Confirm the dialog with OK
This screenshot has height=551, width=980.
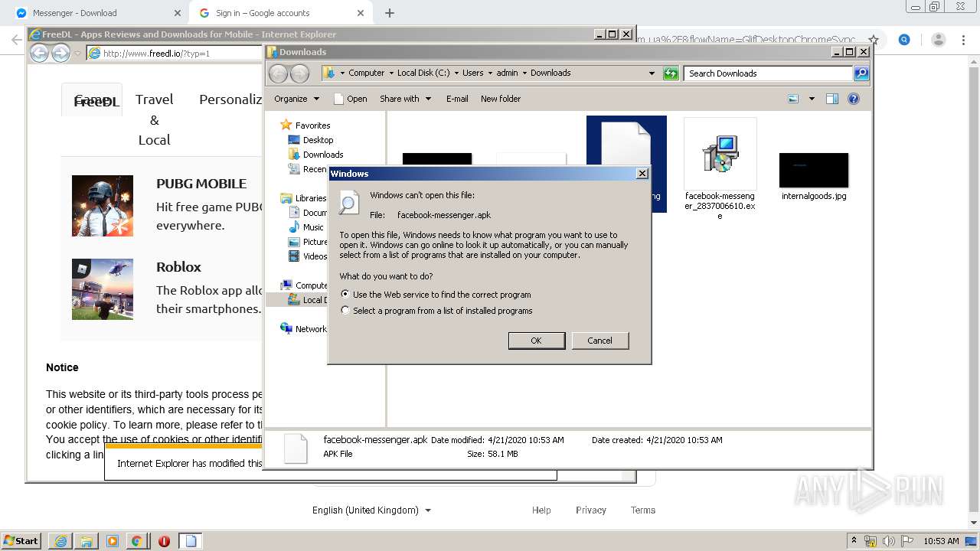537,341
